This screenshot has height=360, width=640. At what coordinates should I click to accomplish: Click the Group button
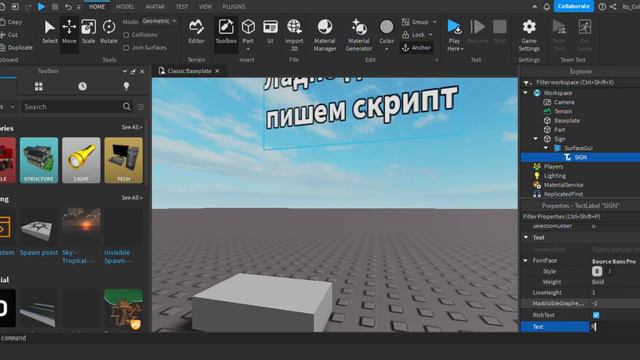[416, 22]
